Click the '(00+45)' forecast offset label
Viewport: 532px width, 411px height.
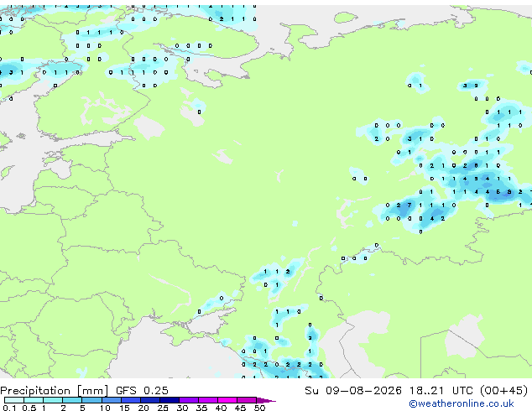coord(504,391)
